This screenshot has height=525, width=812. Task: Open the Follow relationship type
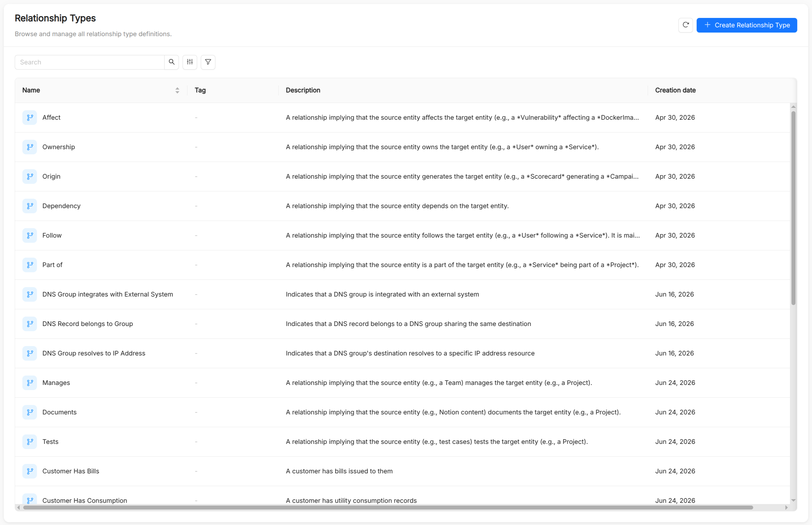click(52, 235)
